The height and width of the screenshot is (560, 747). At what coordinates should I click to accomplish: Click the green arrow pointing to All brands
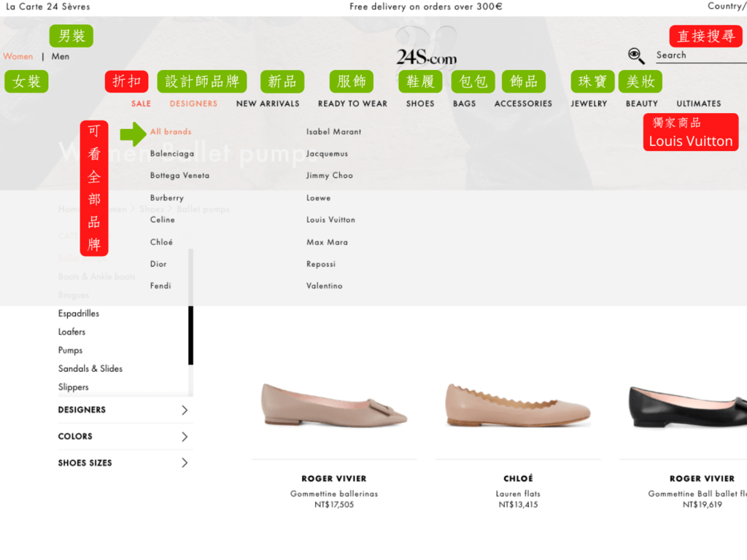(x=133, y=134)
